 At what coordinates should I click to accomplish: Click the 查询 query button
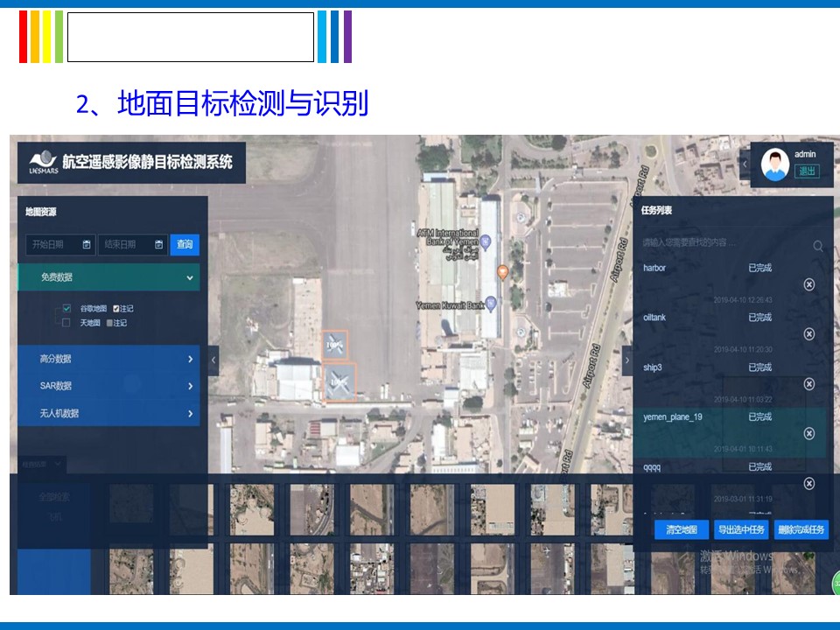185,244
